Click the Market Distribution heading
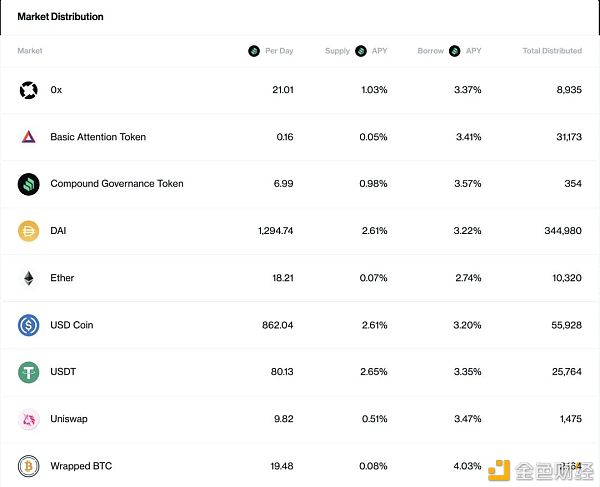The image size is (600, 487). tap(60, 16)
